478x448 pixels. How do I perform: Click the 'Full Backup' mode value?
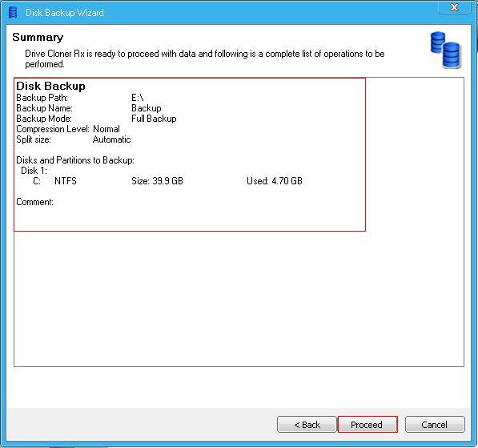(154, 119)
